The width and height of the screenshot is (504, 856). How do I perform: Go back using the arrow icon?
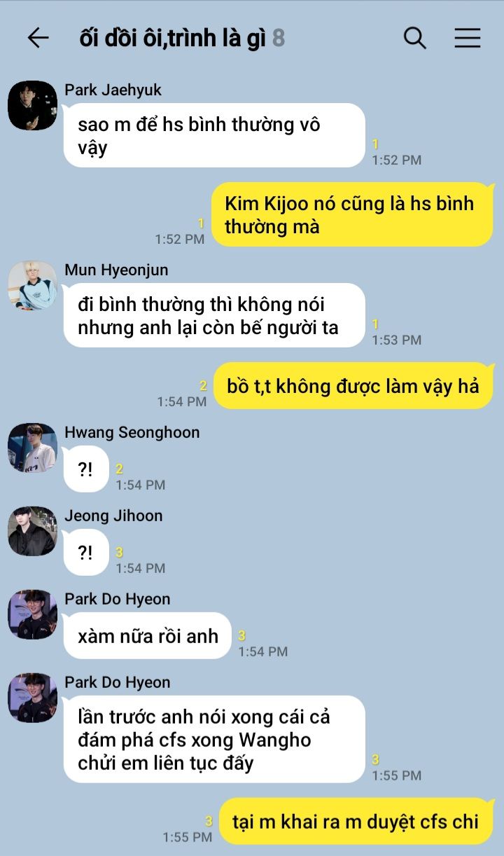tap(38, 38)
